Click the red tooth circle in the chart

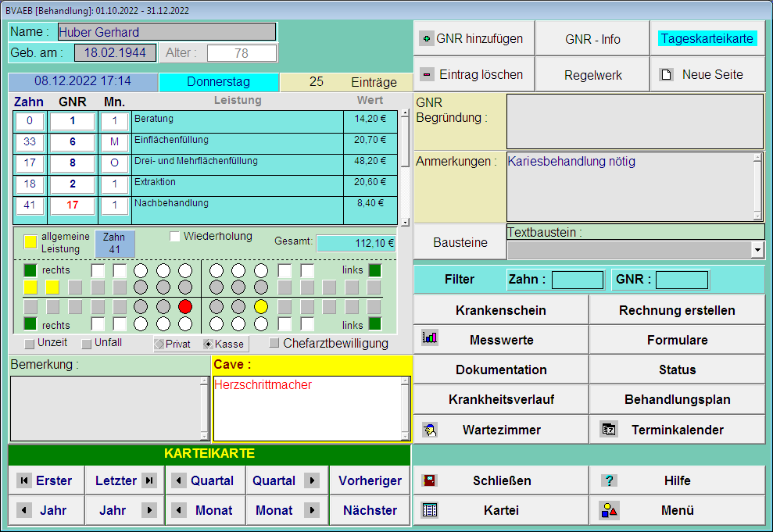[x=185, y=306]
